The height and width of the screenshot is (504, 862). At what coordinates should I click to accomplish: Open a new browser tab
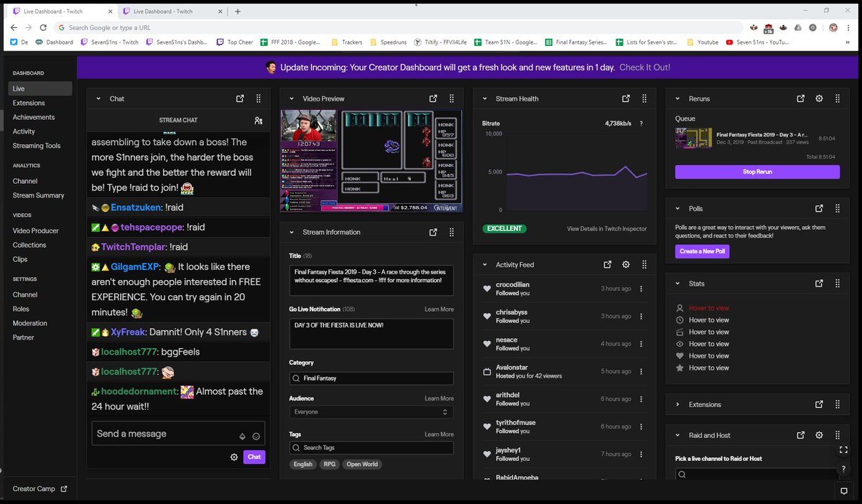[238, 11]
